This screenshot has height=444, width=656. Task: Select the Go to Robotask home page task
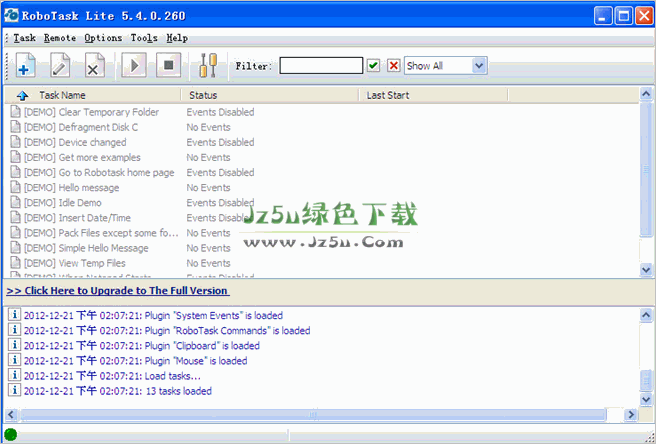click(99, 172)
